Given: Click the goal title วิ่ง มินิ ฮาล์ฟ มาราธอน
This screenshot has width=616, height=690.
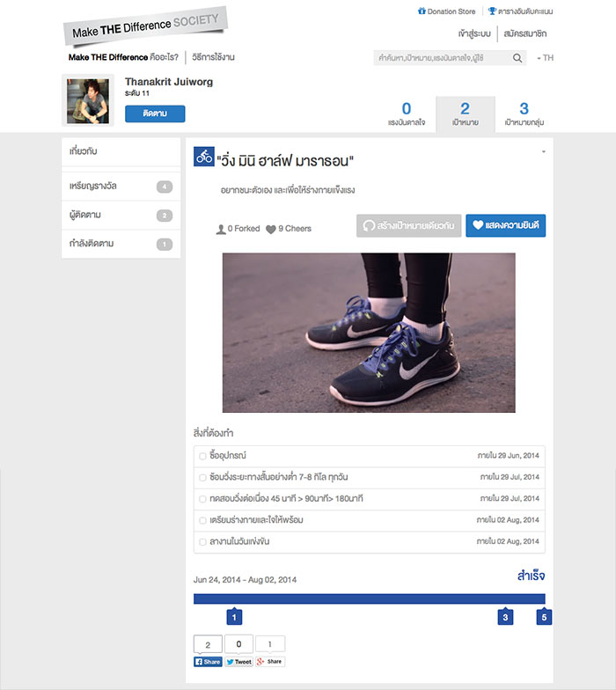Looking at the screenshot, I should (285, 161).
